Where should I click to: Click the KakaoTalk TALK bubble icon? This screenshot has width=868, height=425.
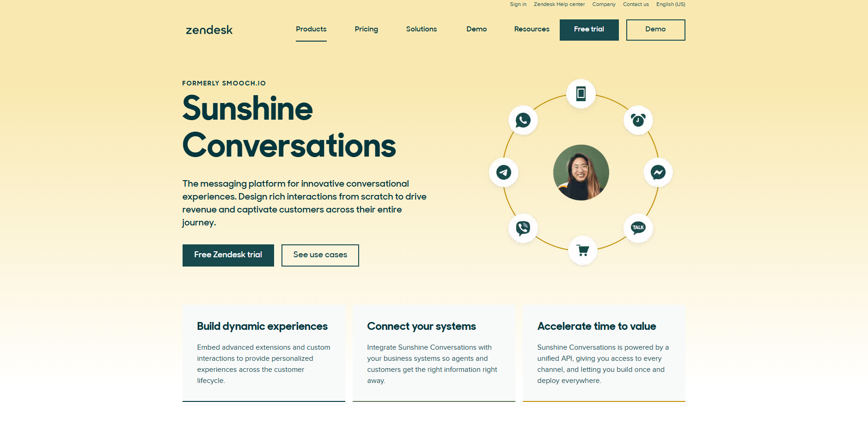638,227
